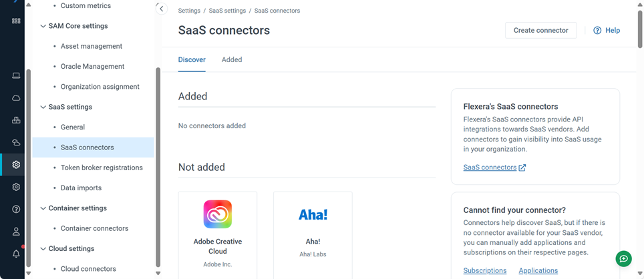
Task: Click the Create connector button
Action: click(540, 30)
